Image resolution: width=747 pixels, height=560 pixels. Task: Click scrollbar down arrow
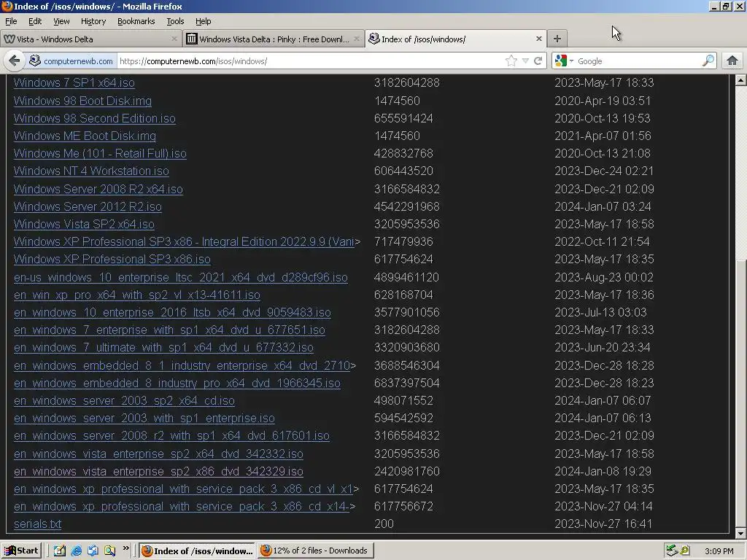740,533
